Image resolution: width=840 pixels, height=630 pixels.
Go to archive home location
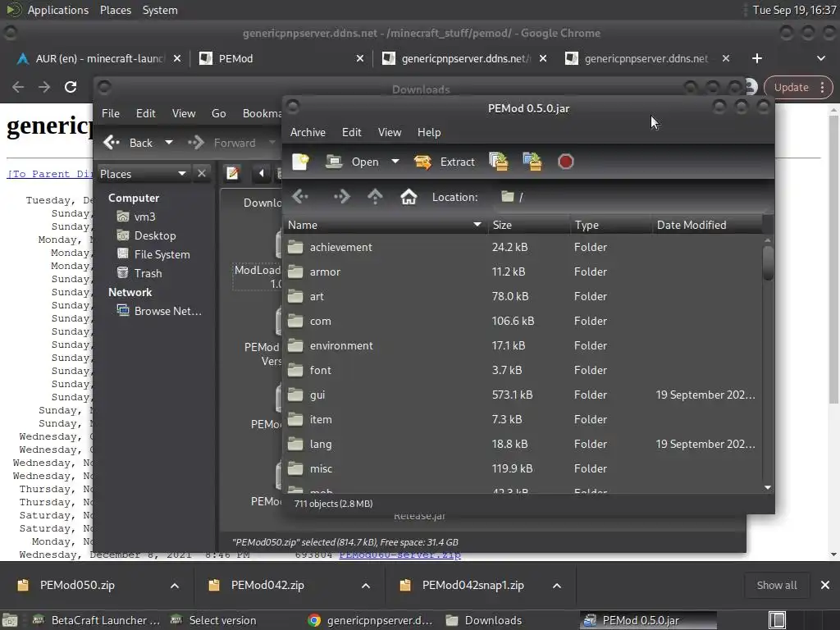[x=409, y=197]
